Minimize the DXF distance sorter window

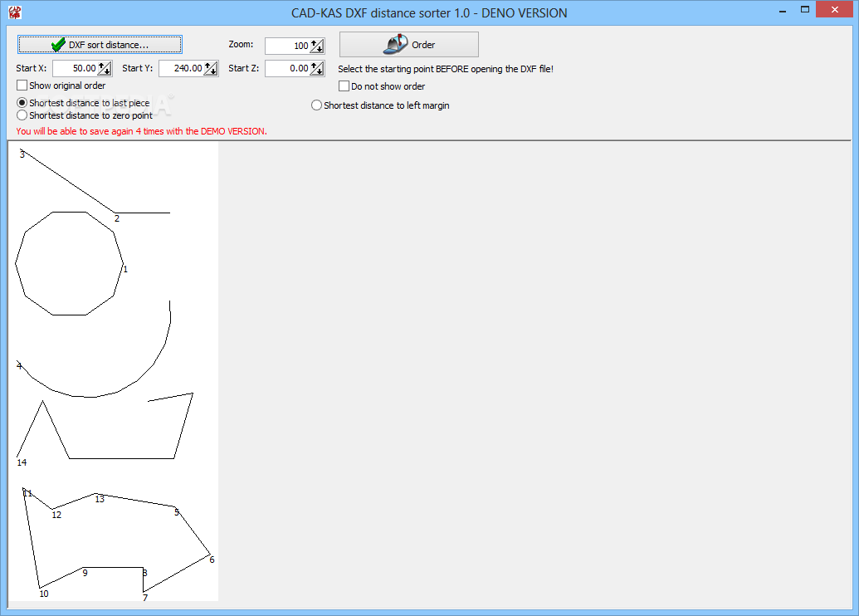pos(783,11)
